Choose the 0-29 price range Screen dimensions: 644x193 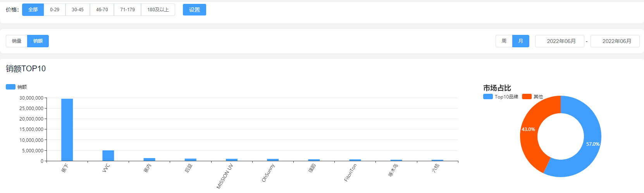pos(55,10)
